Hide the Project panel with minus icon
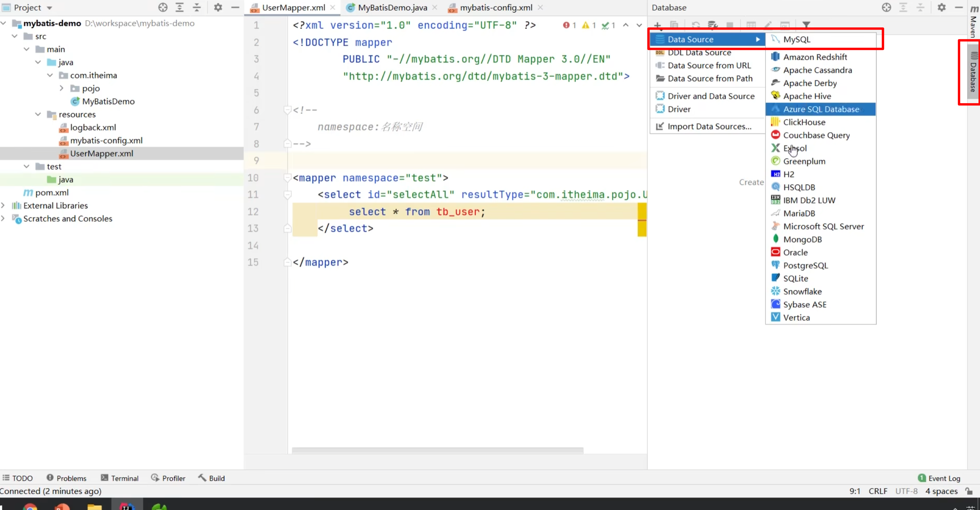This screenshot has width=980, height=510. click(x=235, y=7)
